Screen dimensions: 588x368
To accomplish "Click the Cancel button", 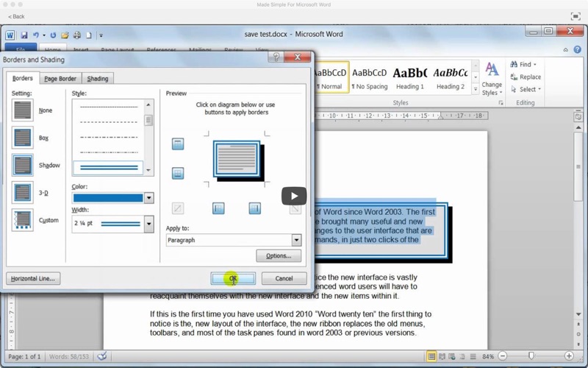I will tap(284, 278).
